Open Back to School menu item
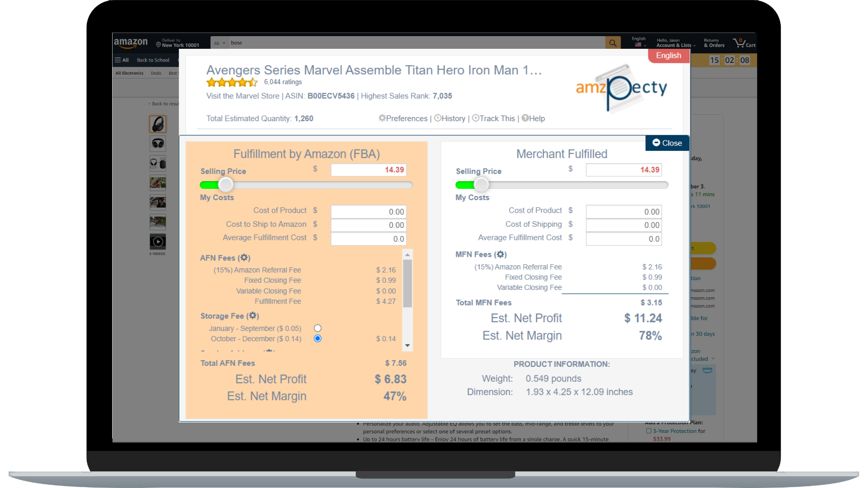 [154, 60]
